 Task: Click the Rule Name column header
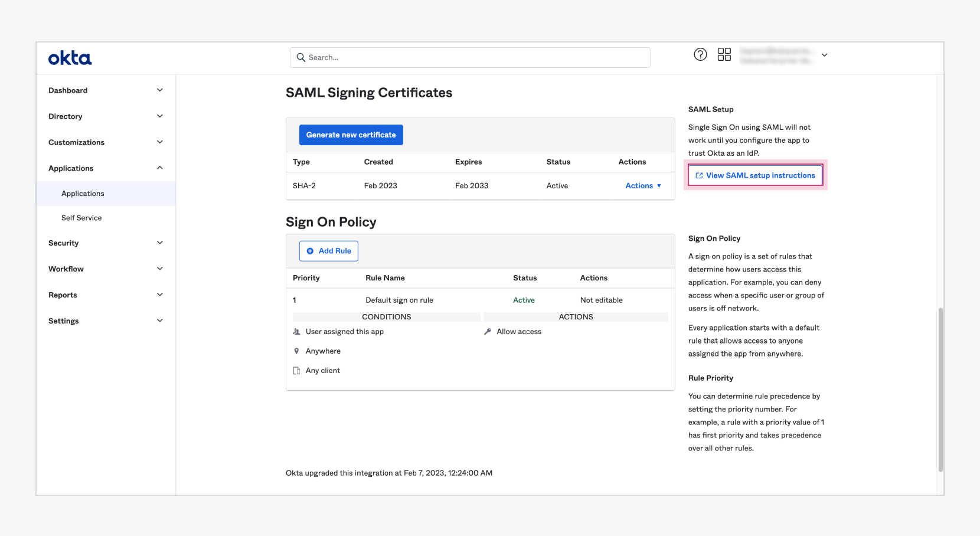(x=385, y=278)
